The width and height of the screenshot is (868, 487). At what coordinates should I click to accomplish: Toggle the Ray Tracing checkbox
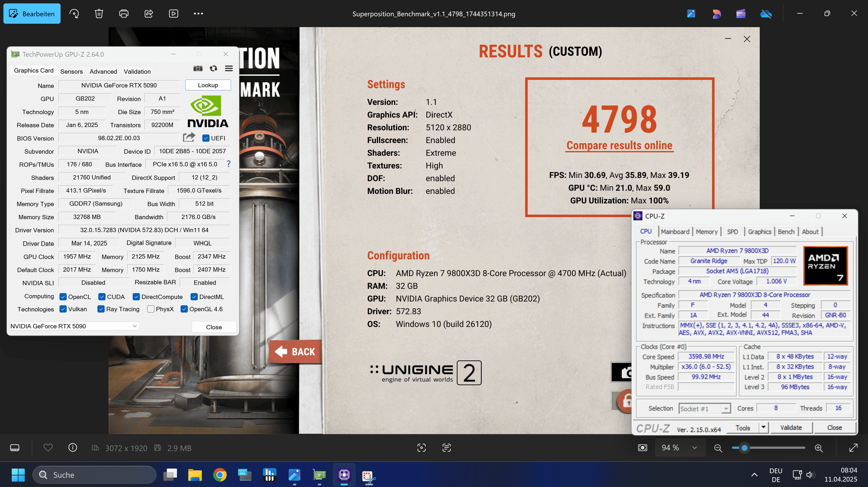coord(101,309)
